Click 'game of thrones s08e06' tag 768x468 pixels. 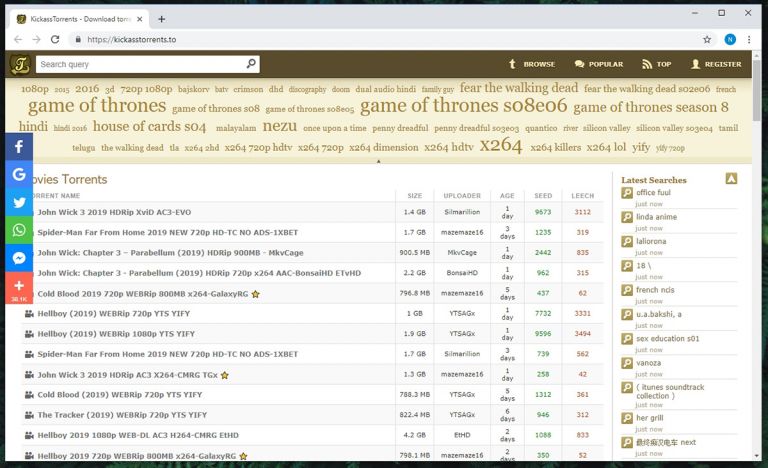pos(463,106)
